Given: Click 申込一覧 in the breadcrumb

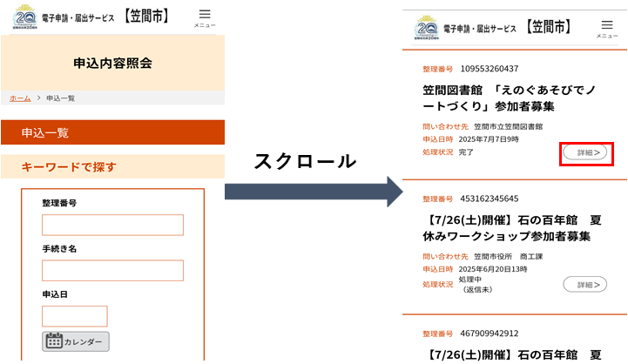Looking at the screenshot, I should click(x=60, y=98).
